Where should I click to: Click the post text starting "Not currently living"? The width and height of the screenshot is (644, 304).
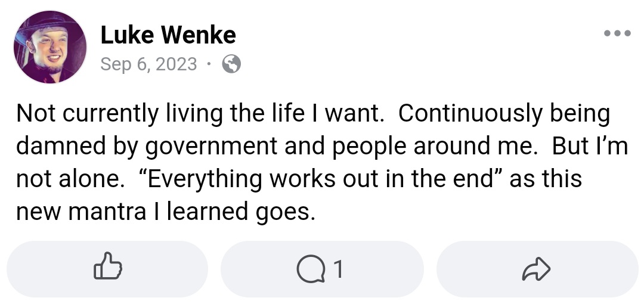119,113
